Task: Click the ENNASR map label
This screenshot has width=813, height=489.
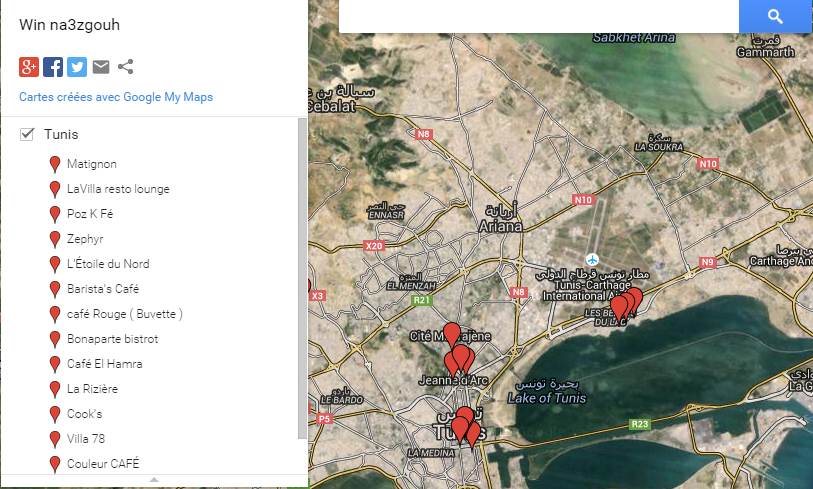Action: click(x=386, y=215)
